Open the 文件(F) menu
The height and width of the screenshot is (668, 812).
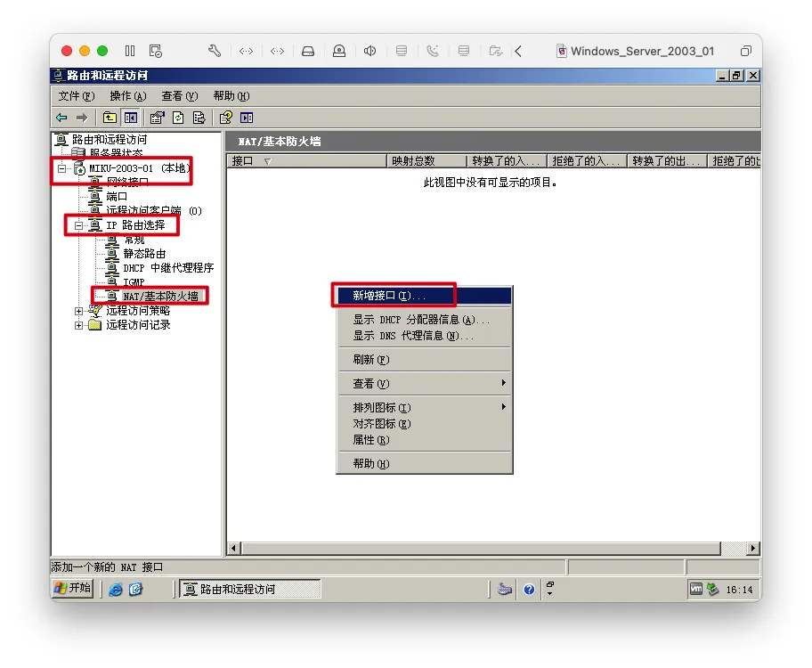[77, 96]
